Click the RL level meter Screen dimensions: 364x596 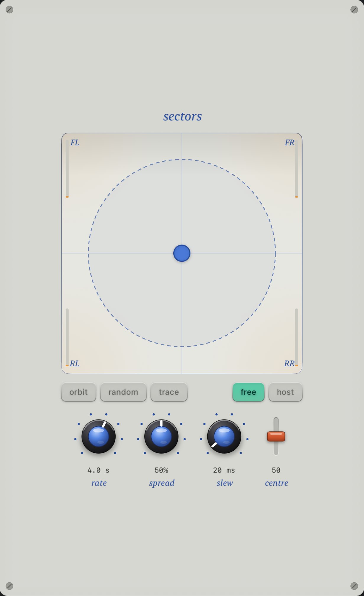pyautogui.click(x=67, y=337)
